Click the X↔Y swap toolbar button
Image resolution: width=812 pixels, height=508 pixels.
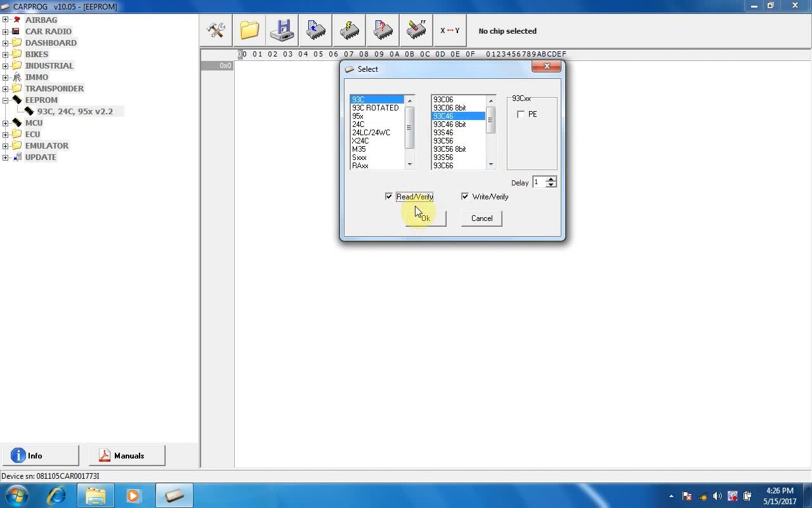click(x=450, y=30)
